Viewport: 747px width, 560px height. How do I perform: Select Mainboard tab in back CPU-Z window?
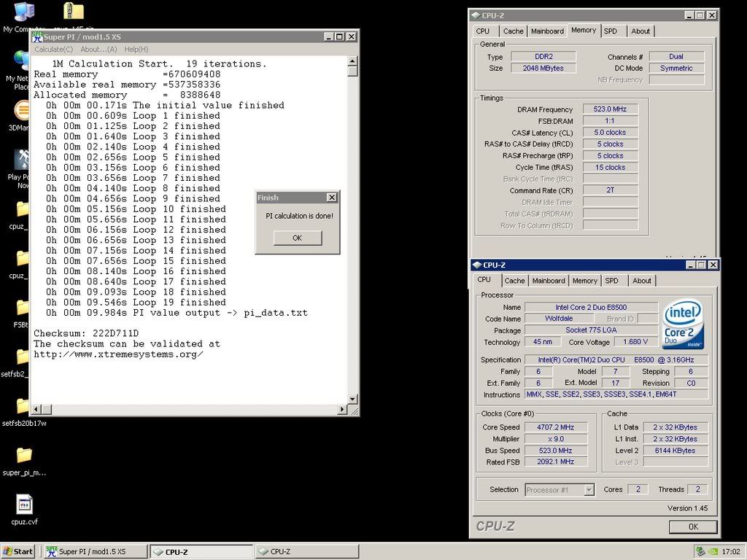(547, 31)
